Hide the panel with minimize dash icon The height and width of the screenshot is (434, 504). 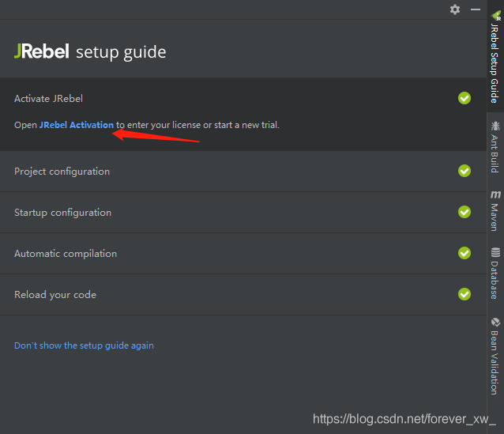pyautogui.click(x=476, y=9)
